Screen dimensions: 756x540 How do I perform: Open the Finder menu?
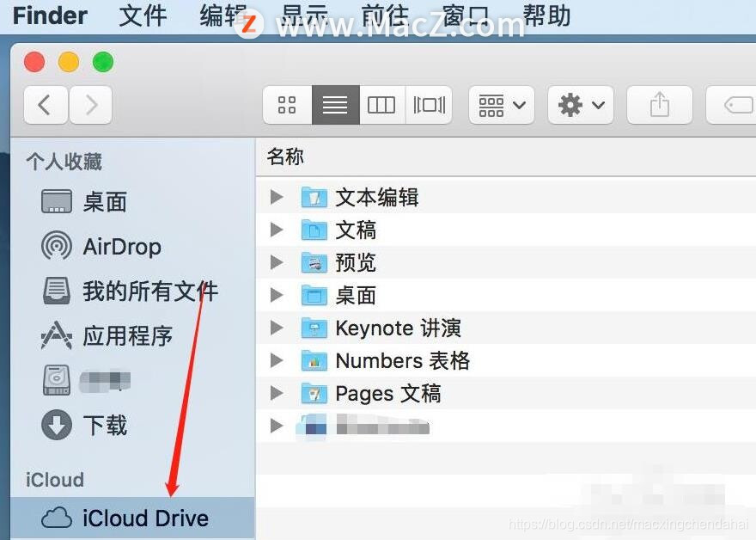pos(50,15)
